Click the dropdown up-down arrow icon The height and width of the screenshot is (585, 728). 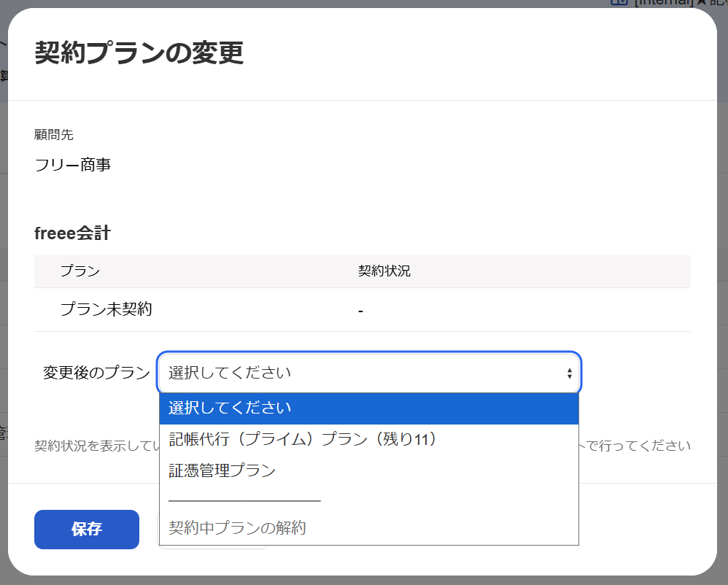coord(569,373)
